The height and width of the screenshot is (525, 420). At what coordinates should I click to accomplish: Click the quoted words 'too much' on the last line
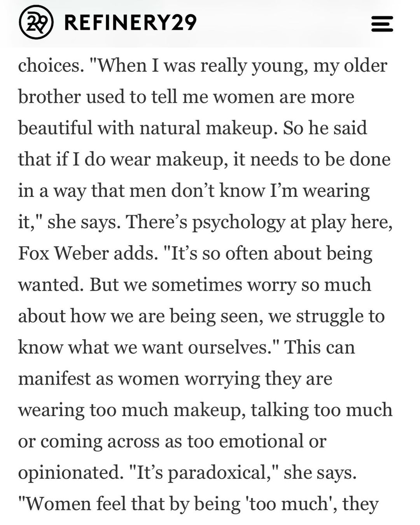287,504
